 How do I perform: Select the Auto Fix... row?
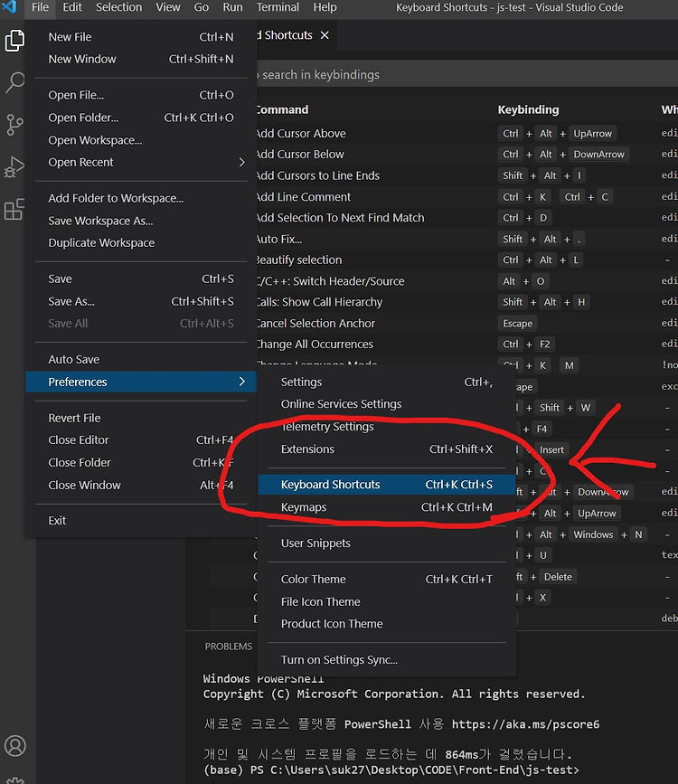(x=467, y=239)
